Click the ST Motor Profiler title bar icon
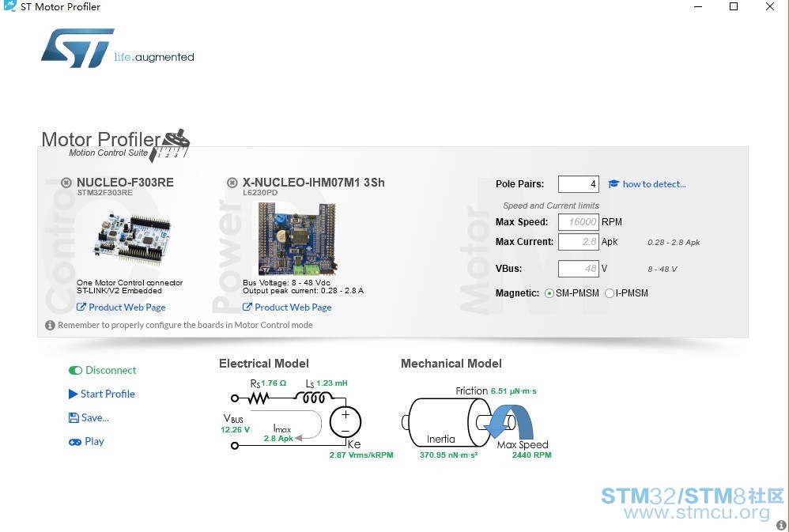The image size is (789, 532). (x=9, y=6)
